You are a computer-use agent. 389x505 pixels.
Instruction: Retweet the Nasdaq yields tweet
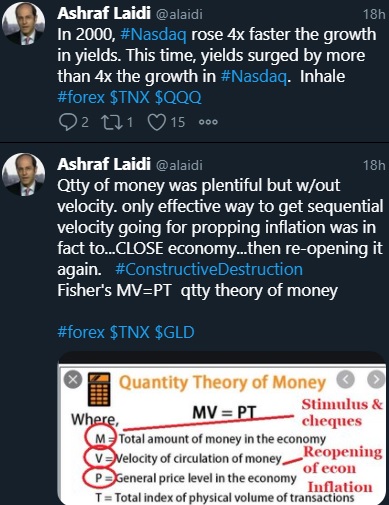click(x=113, y=122)
